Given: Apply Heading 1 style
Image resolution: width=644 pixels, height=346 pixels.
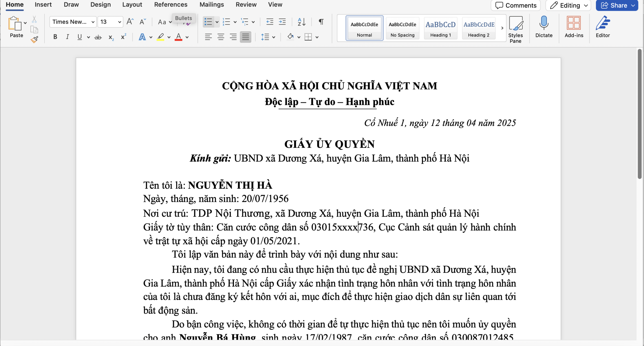Looking at the screenshot, I should [x=440, y=28].
